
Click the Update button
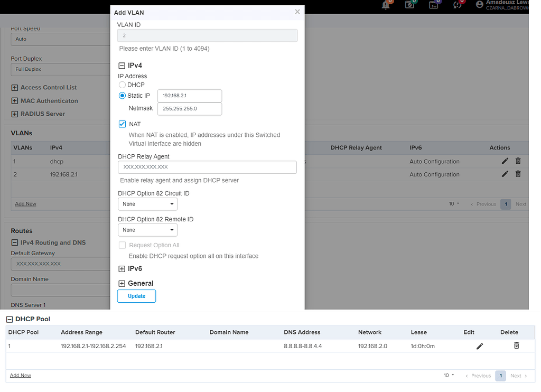(136, 296)
